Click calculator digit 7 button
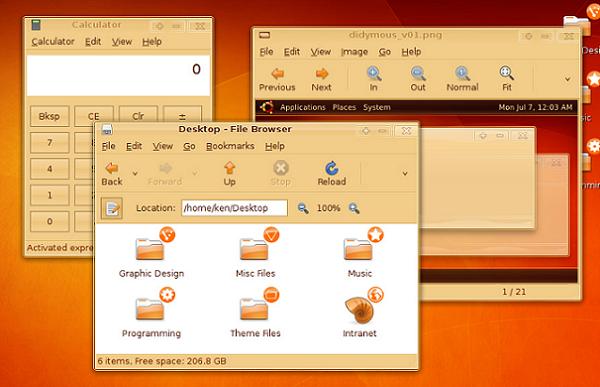The height and width of the screenshot is (387, 600). (x=49, y=143)
